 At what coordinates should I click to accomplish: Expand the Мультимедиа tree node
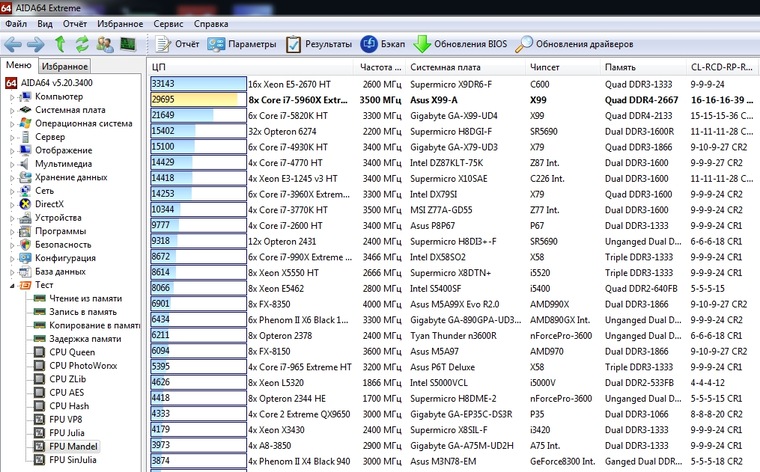click(x=12, y=164)
